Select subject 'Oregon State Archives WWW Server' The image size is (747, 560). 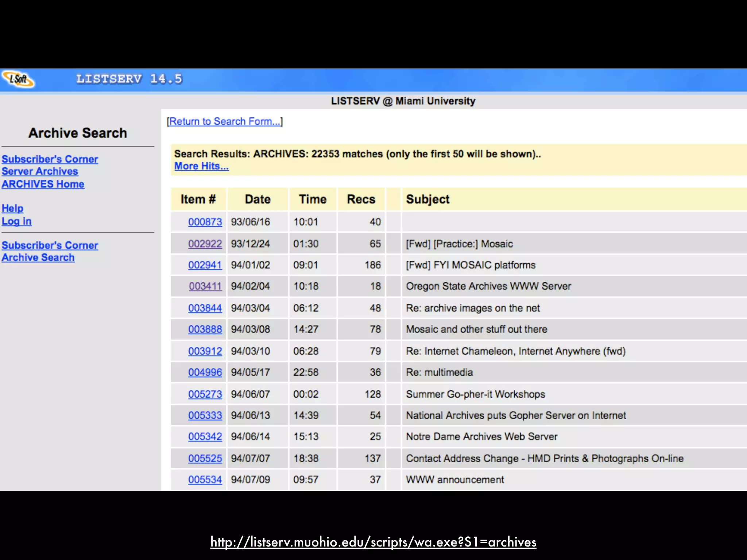point(489,286)
